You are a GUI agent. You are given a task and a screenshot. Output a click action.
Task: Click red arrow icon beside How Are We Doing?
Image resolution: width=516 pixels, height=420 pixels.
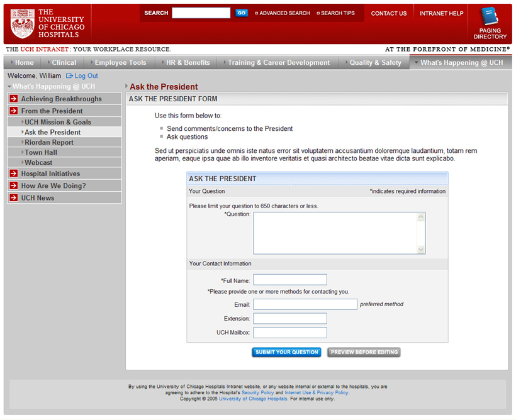pyautogui.click(x=13, y=185)
